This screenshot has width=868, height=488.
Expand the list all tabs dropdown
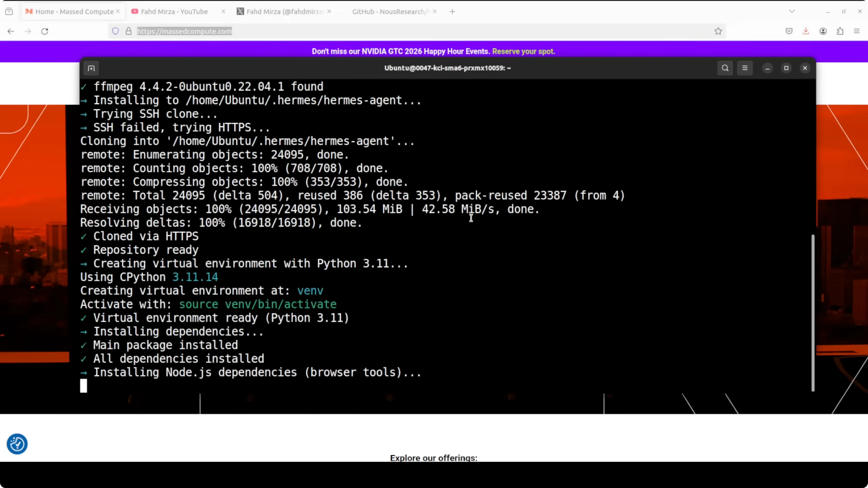click(x=792, y=12)
